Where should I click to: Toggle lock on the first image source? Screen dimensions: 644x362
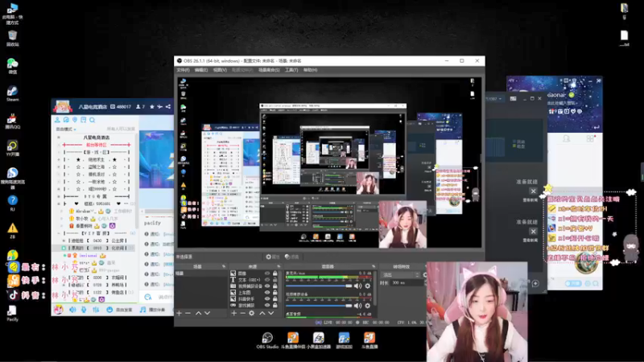pos(275,274)
